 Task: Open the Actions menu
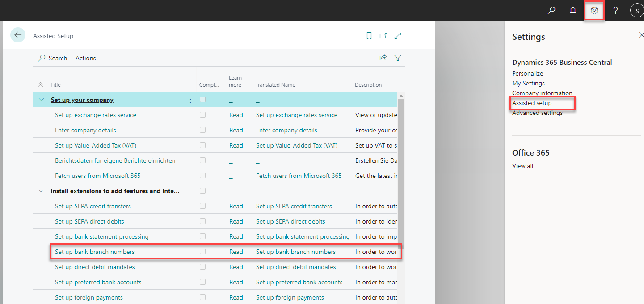click(x=85, y=58)
